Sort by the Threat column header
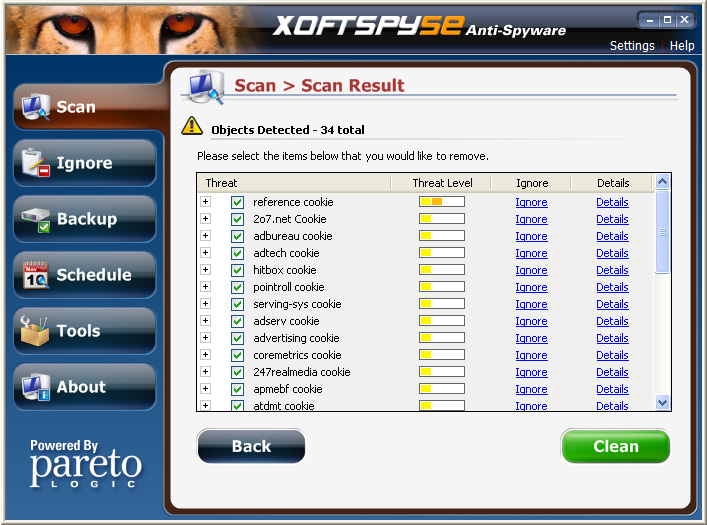This screenshot has width=707, height=525. [294, 183]
